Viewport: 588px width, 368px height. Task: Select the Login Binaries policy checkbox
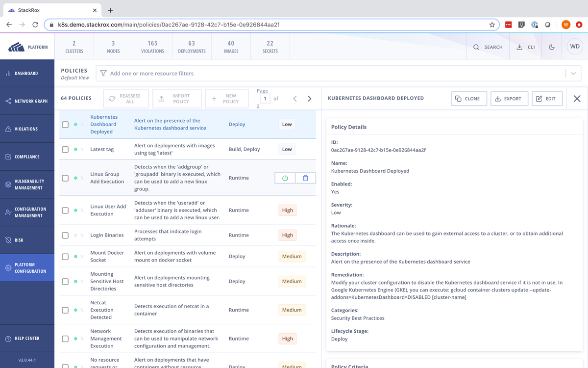click(x=65, y=236)
